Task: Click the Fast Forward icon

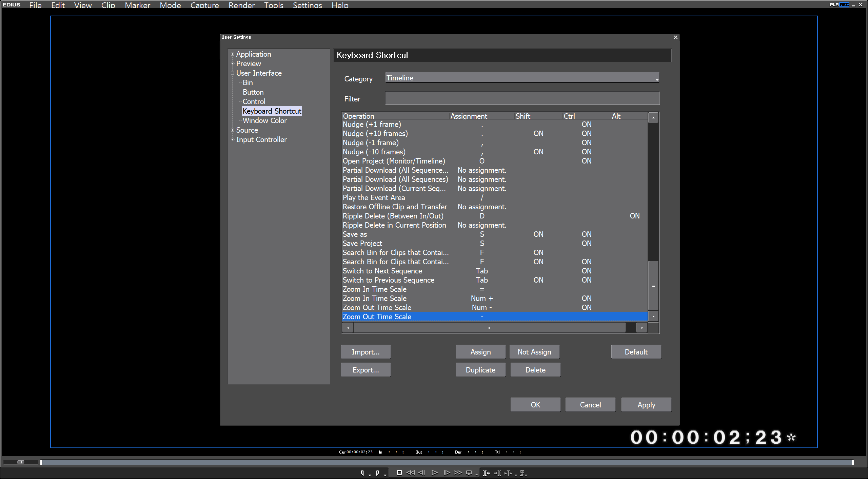Action: [x=458, y=473]
